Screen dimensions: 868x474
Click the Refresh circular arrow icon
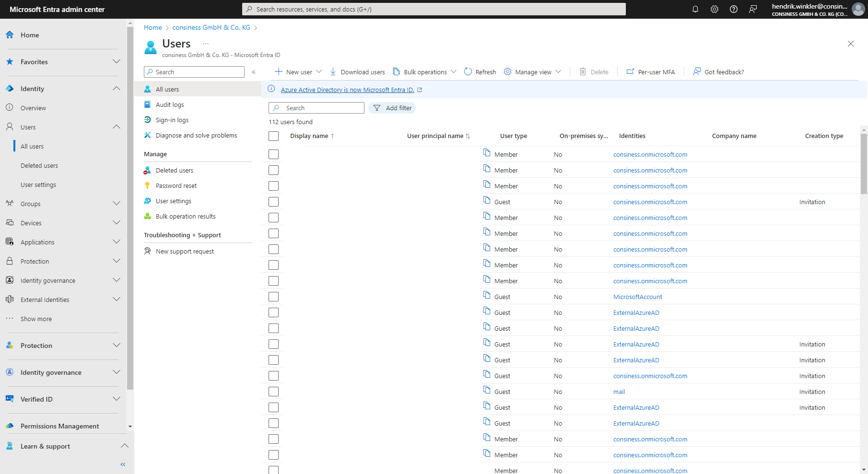(468, 72)
